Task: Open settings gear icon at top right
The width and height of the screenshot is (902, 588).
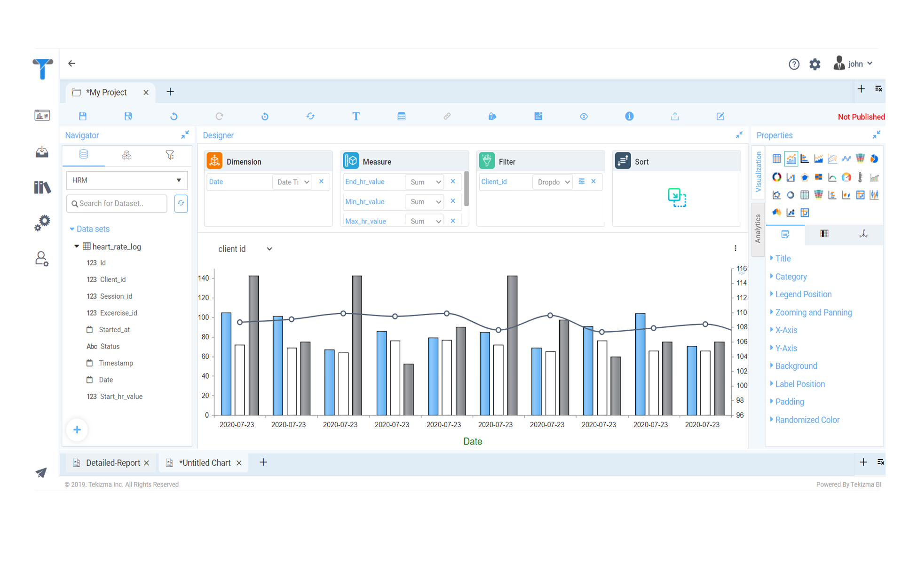Action: [815, 64]
